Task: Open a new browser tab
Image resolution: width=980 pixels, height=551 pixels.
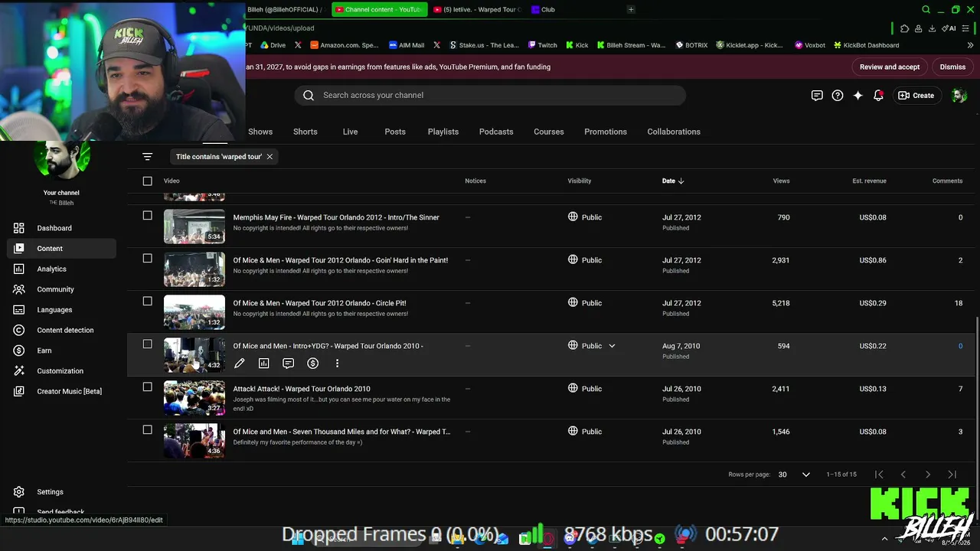Action: (631, 10)
